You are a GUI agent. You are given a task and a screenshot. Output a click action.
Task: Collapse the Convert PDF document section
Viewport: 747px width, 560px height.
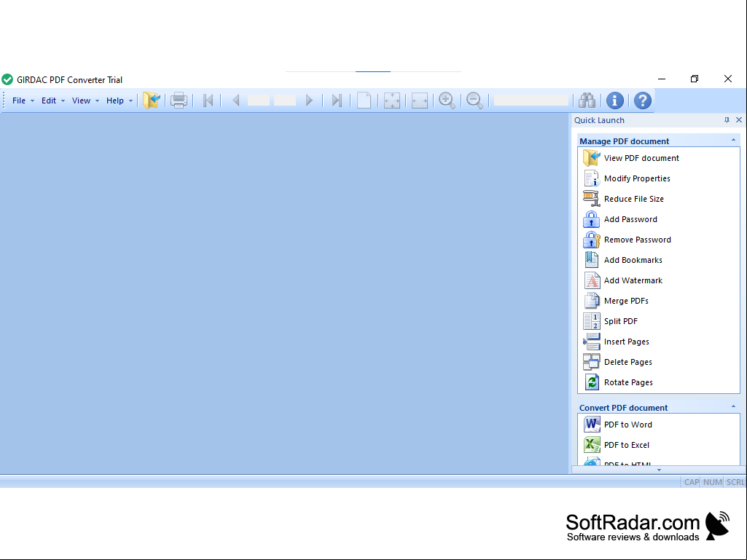point(733,407)
